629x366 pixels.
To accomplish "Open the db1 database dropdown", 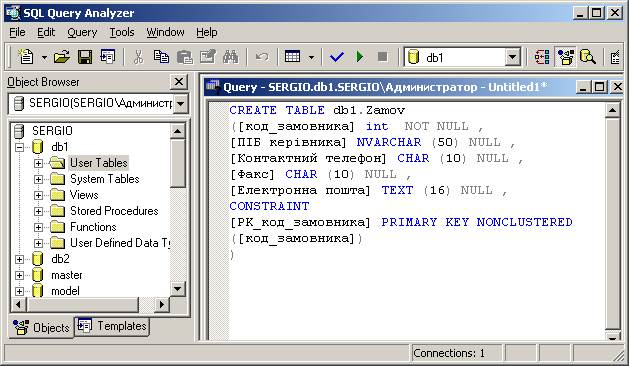I will click(x=512, y=57).
